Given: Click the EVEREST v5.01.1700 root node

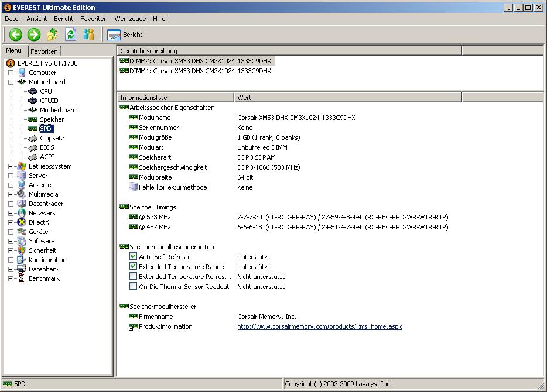Looking at the screenshot, I should (47, 63).
